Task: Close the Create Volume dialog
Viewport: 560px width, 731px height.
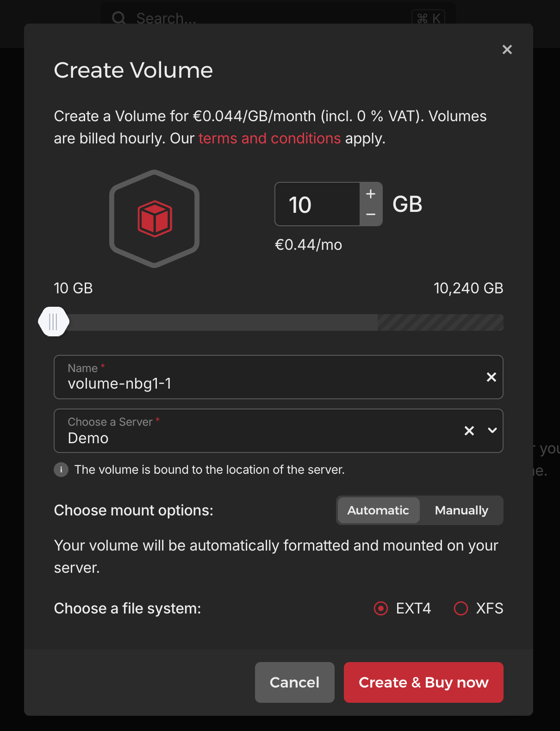Action: [x=507, y=50]
